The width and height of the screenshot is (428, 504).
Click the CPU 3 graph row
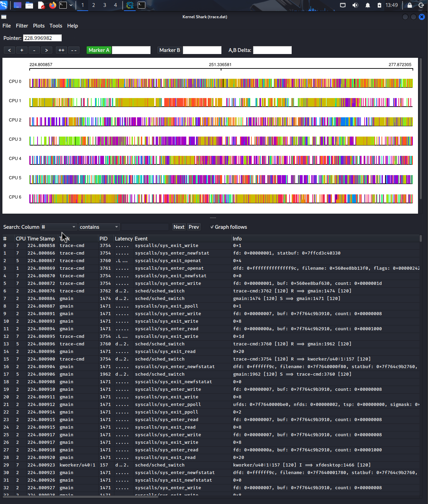pyautogui.click(x=221, y=141)
